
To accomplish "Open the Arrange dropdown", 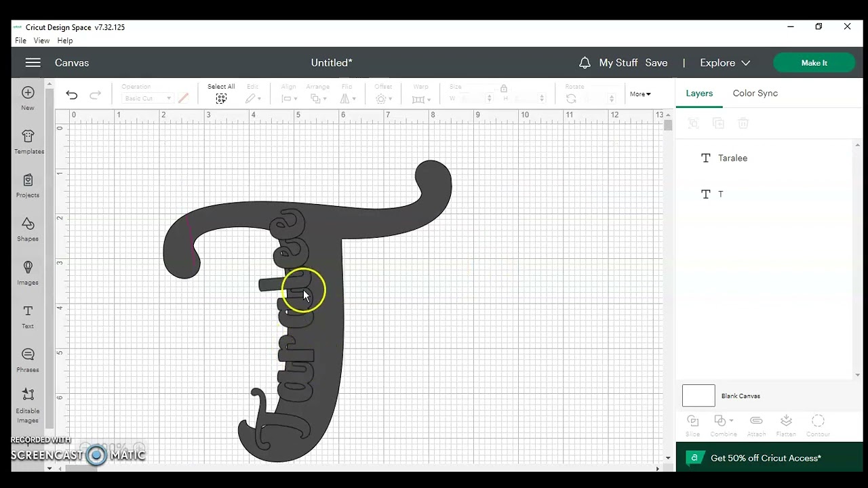I will pos(318,99).
